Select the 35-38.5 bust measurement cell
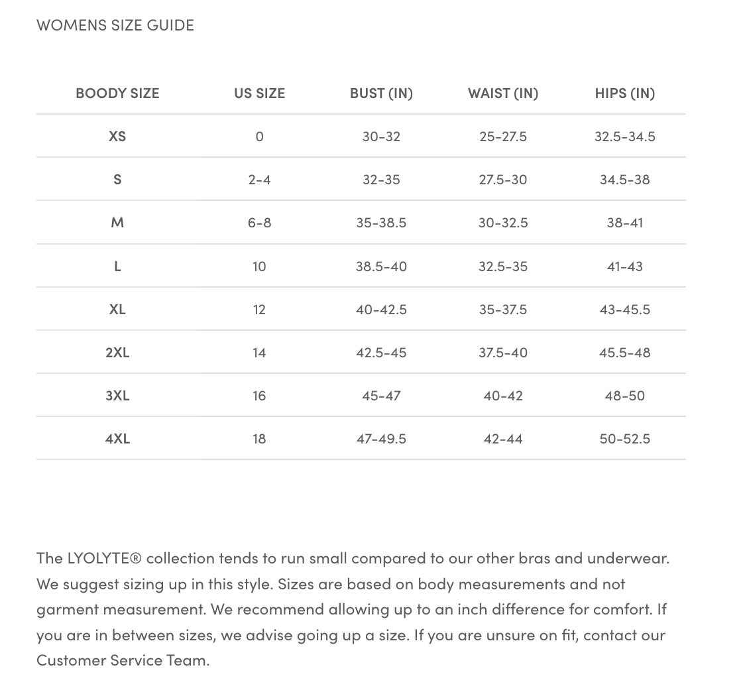745x700 pixels. click(x=381, y=223)
